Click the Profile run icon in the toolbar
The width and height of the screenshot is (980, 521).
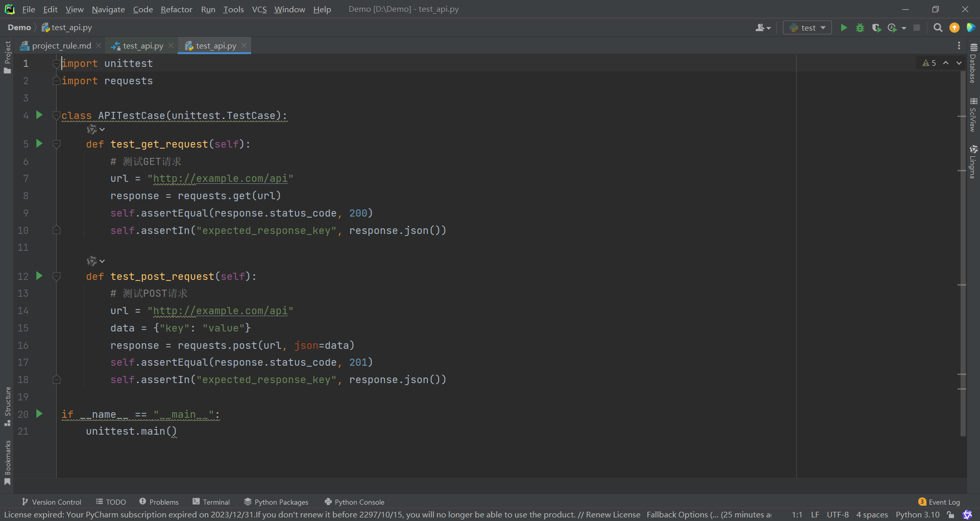click(892, 28)
